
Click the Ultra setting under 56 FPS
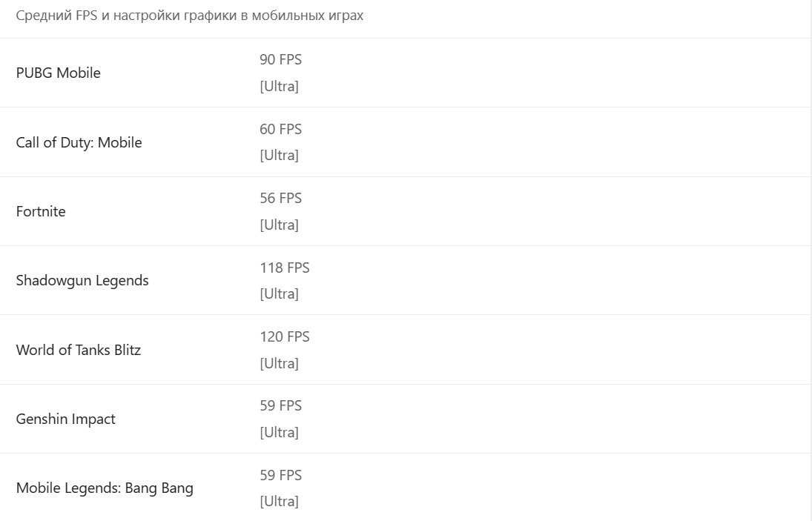[x=279, y=225]
